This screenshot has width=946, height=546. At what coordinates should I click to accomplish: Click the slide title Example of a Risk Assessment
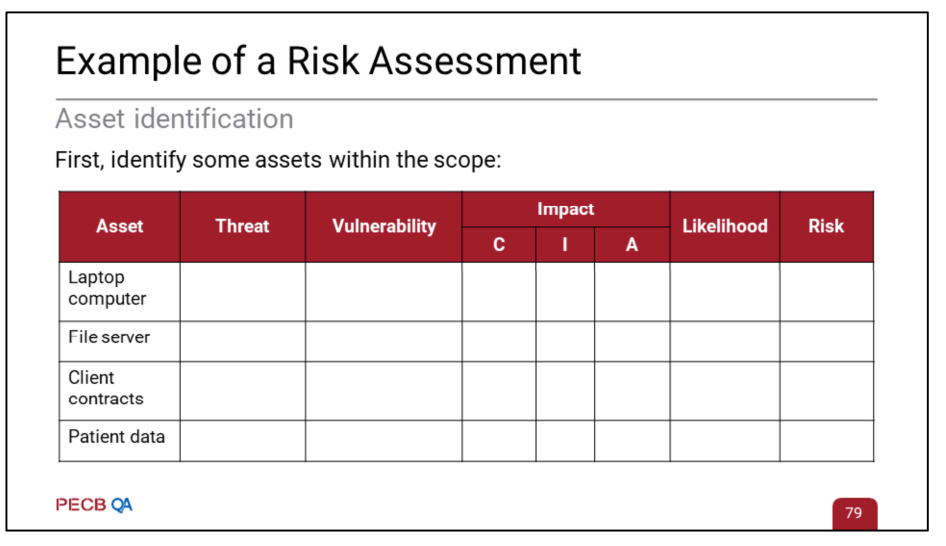pyautogui.click(x=318, y=61)
